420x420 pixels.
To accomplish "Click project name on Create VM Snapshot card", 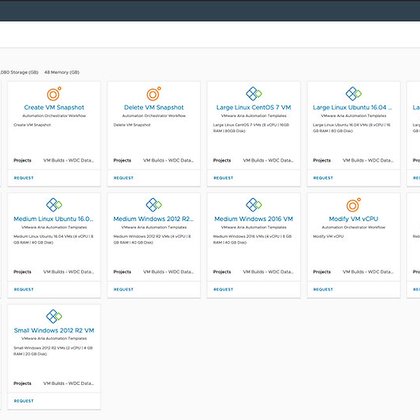I will point(68,160).
